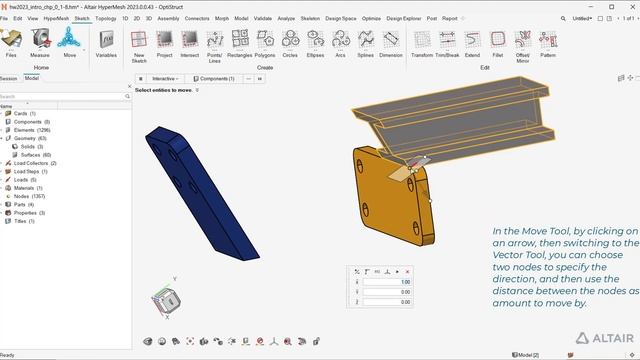
Task: Open the Session browser tab
Action: coord(9,78)
